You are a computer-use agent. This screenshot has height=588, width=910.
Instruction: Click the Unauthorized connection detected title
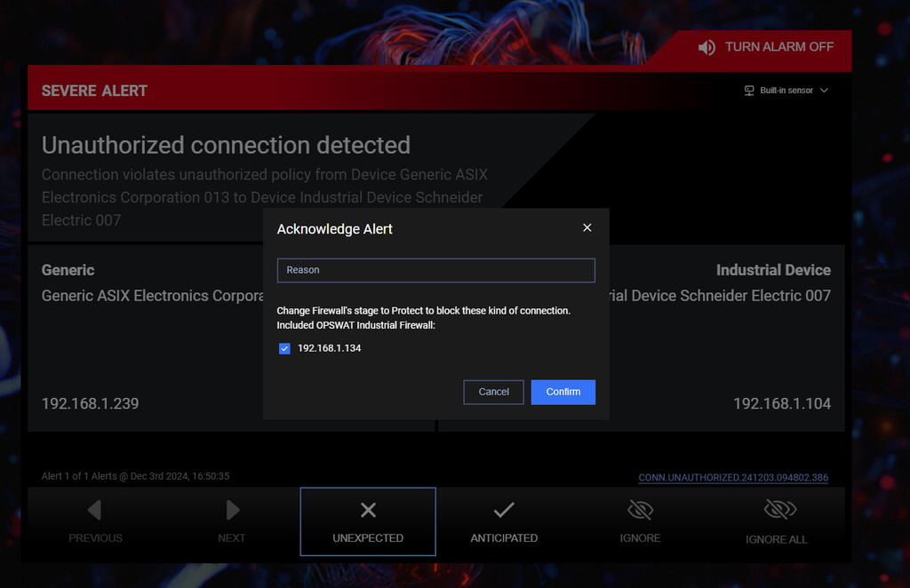[x=226, y=145]
